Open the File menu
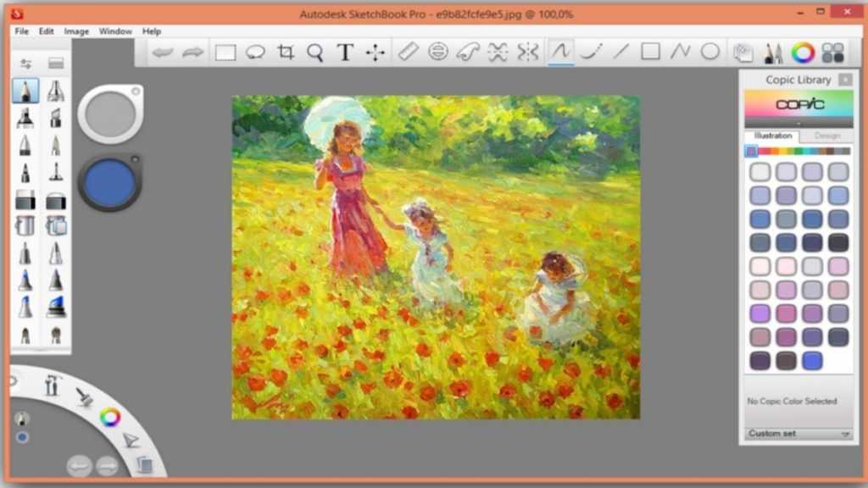 pos(21,31)
